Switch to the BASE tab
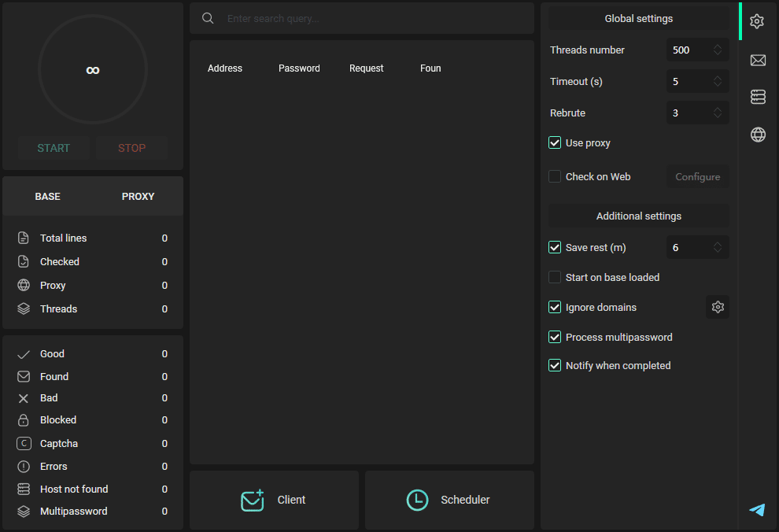This screenshot has width=779, height=532. [x=48, y=196]
